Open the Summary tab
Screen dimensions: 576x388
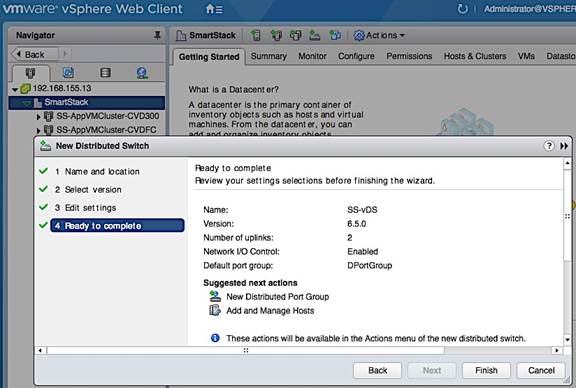click(269, 56)
